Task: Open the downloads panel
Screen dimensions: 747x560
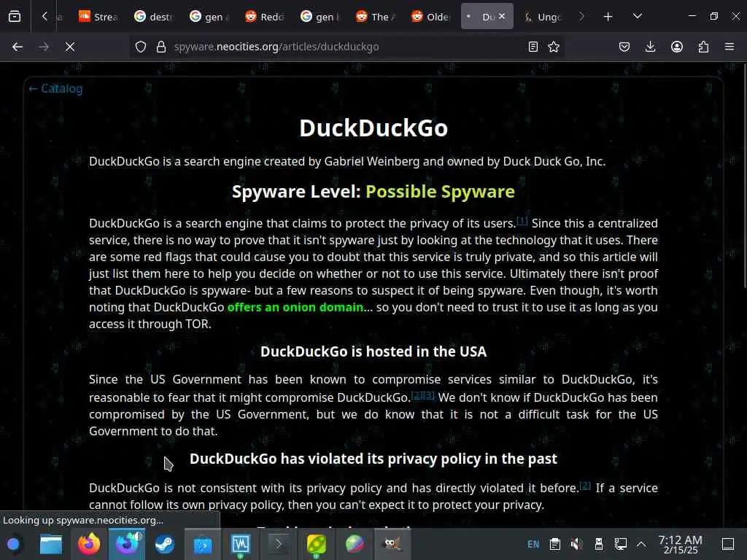Action: (x=650, y=47)
